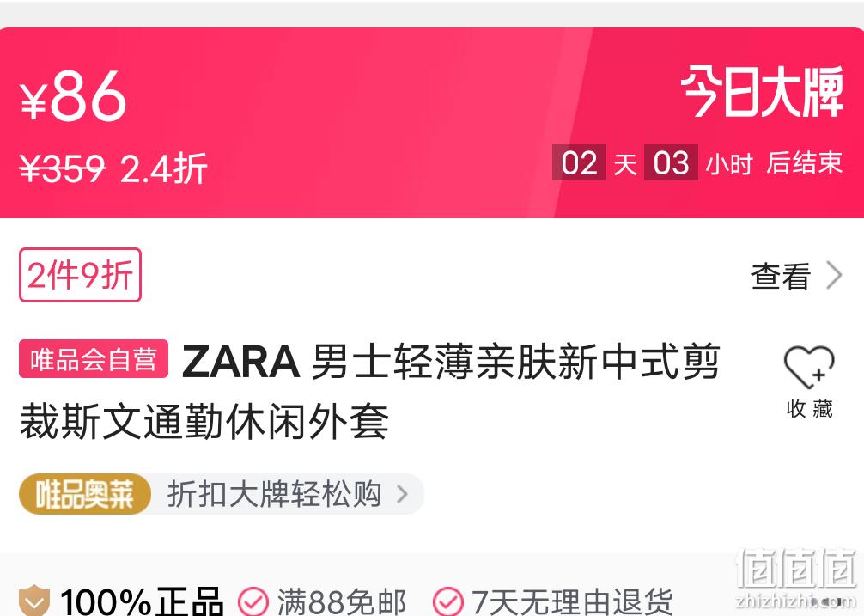The image size is (864, 616).
Task: Expand the chevron next to 查看
Action: (835, 275)
